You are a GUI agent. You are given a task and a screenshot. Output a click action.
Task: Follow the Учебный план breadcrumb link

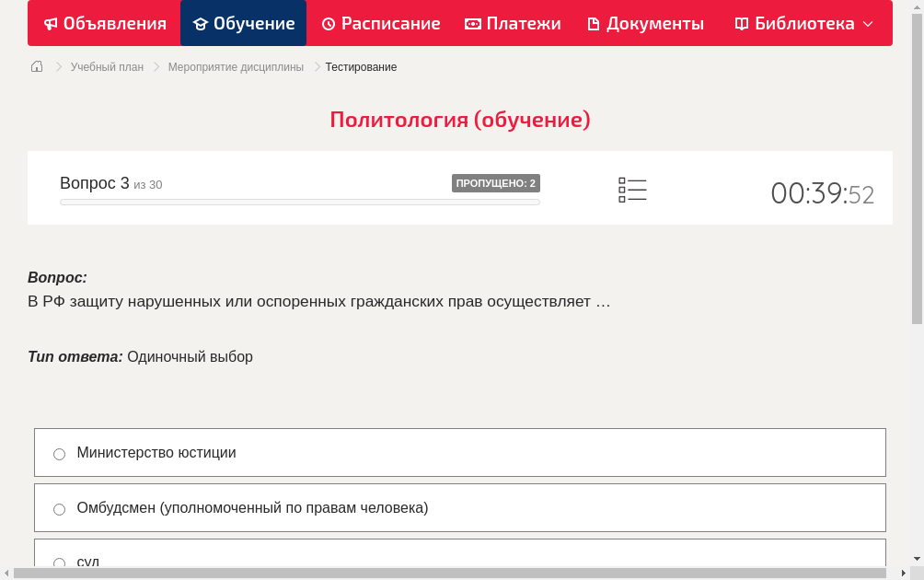click(109, 66)
